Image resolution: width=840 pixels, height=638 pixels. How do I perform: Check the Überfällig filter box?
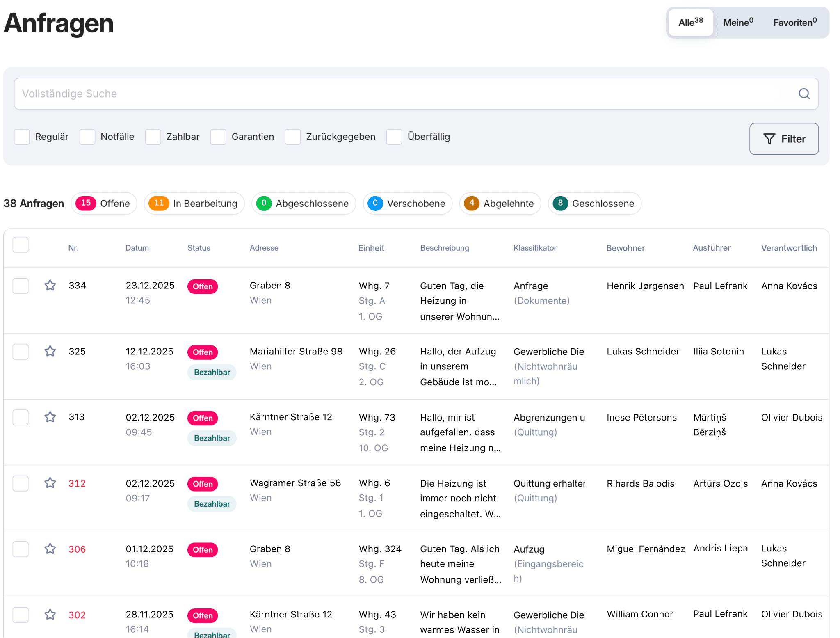point(394,137)
